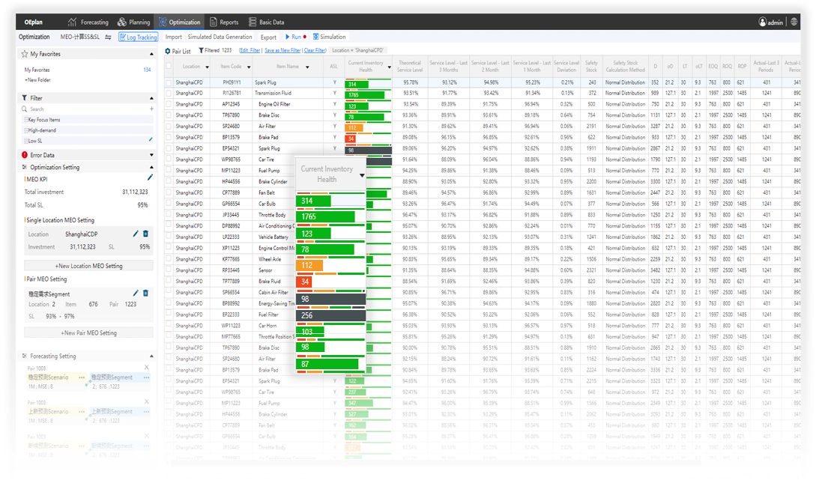
Task: Click the Run play icon
Action: [x=287, y=37]
